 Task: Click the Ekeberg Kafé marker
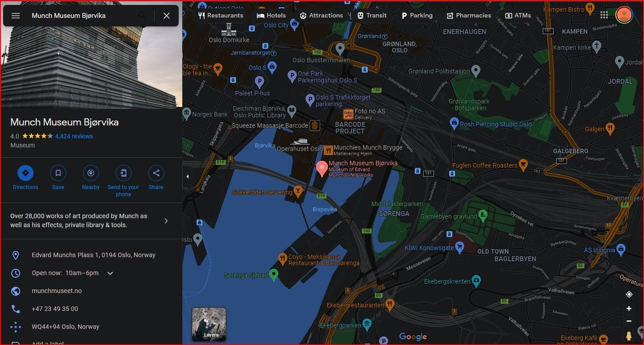point(603,339)
